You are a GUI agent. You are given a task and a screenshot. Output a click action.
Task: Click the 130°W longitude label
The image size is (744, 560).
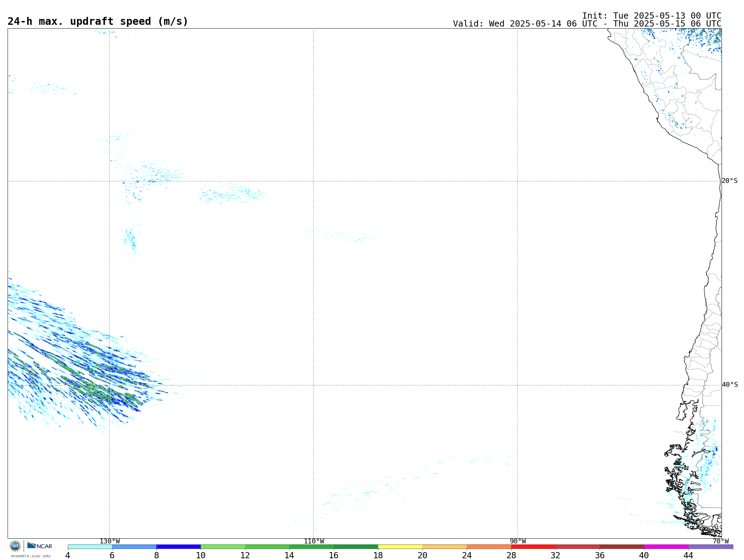pos(110,541)
